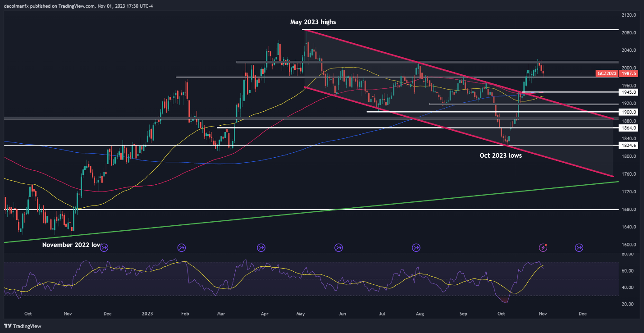The width and height of the screenshot is (644, 333).
Task: Click the 1800.0 price axis value
Action: coord(629,156)
